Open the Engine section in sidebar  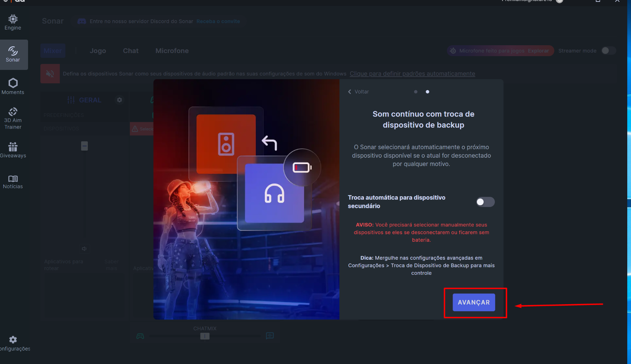click(13, 22)
